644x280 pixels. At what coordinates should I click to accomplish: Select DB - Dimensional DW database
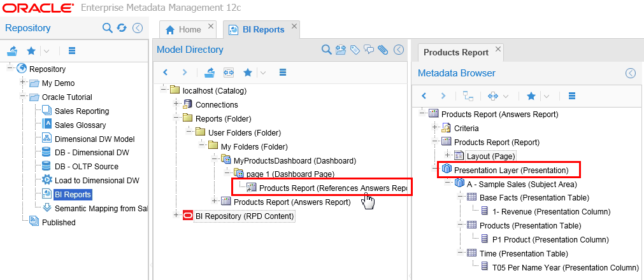pyautogui.click(x=92, y=153)
